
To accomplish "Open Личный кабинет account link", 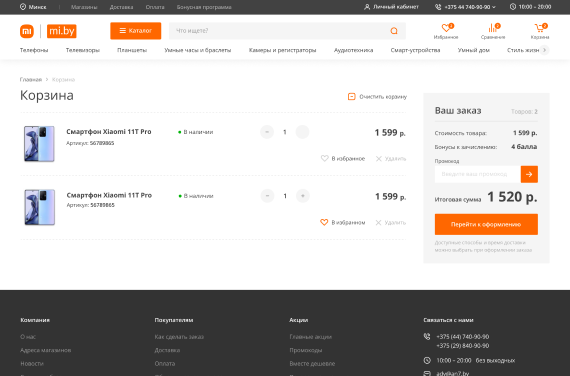I will [x=392, y=7].
